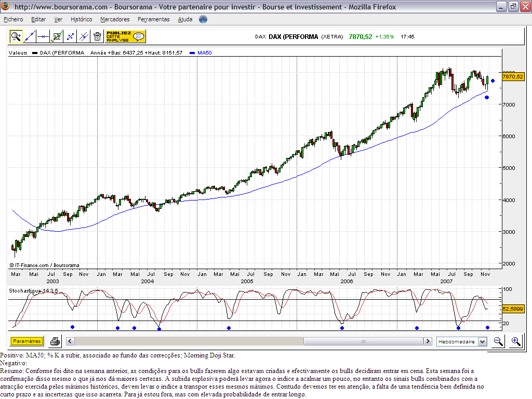Select the trend line drawing tool

pyautogui.click(x=30, y=36)
